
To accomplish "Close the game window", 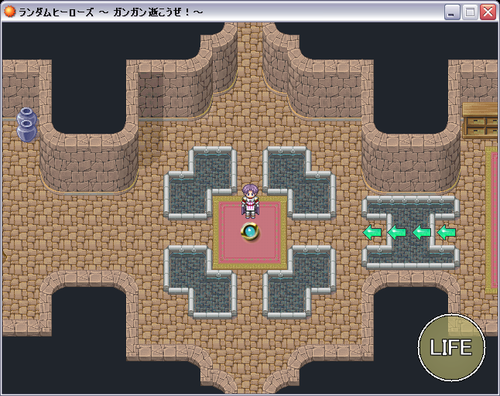I will (488, 12).
